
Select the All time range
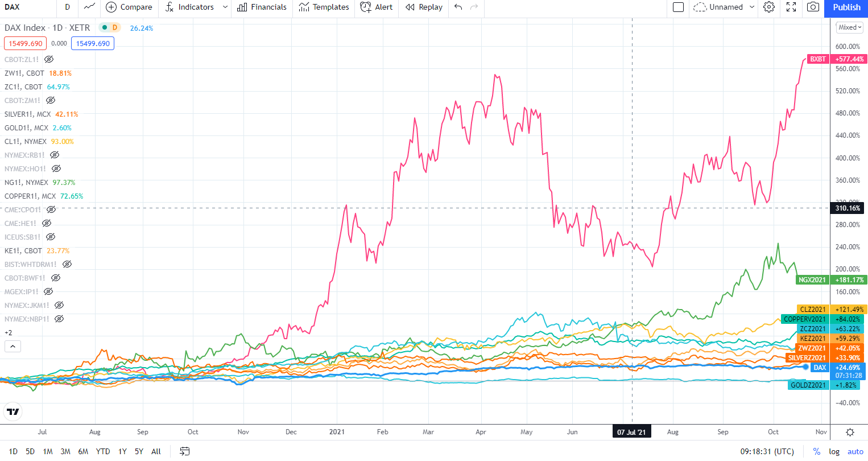(156, 451)
